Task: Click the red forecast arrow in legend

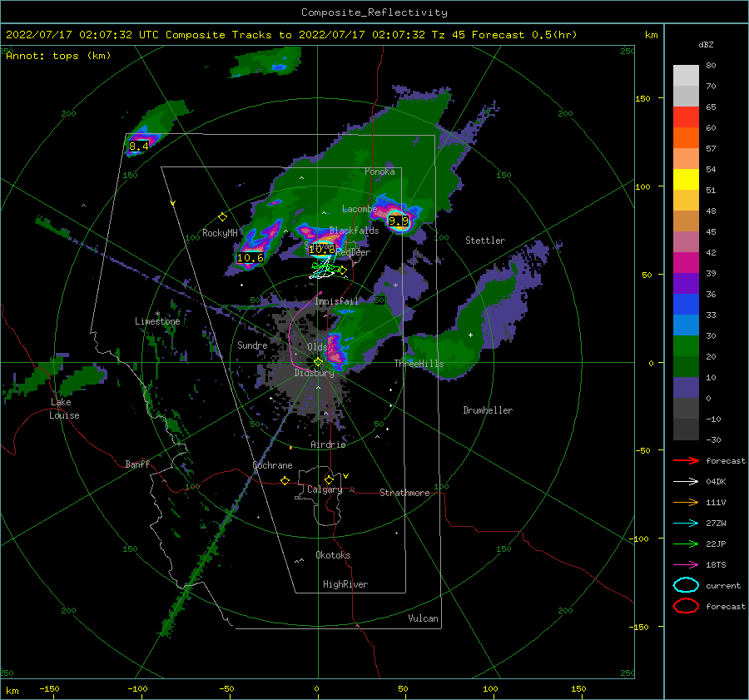Action: [x=686, y=460]
